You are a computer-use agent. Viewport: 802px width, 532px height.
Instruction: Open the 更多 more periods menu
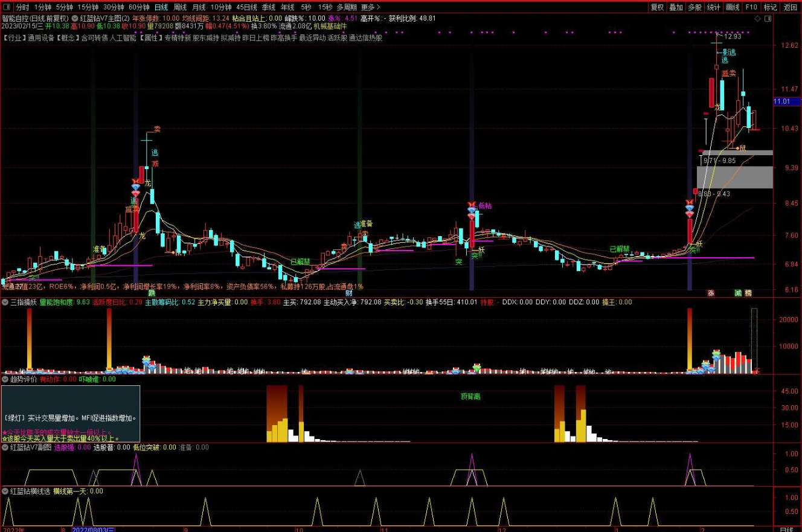pos(370,7)
